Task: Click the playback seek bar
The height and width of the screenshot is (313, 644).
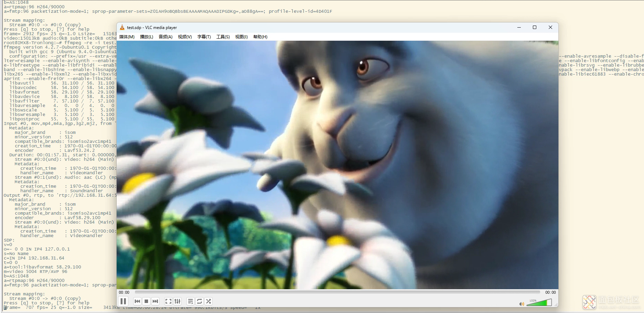Action: point(337,292)
